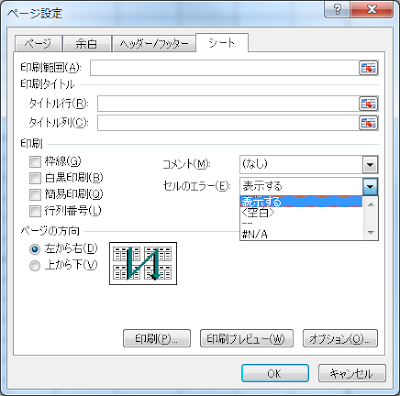The width and height of the screenshot is (400, 396).
Task: Click range selector icon for タイトル行
Action: click(x=368, y=104)
